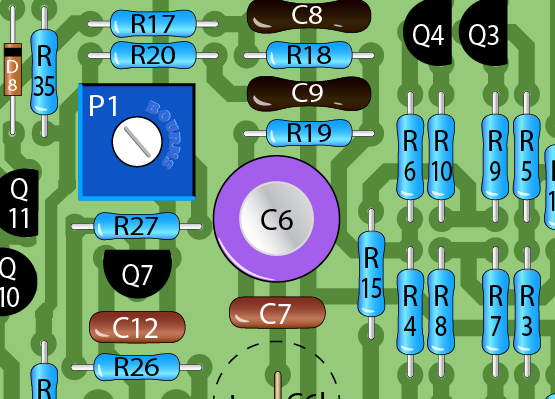Select resistor R26
555x399 pixels.
[x=137, y=367]
